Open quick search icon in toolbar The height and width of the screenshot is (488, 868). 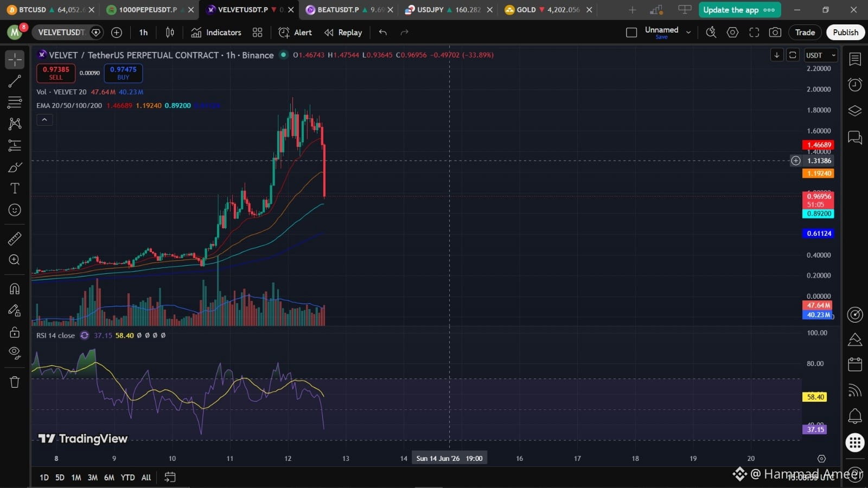click(x=711, y=33)
